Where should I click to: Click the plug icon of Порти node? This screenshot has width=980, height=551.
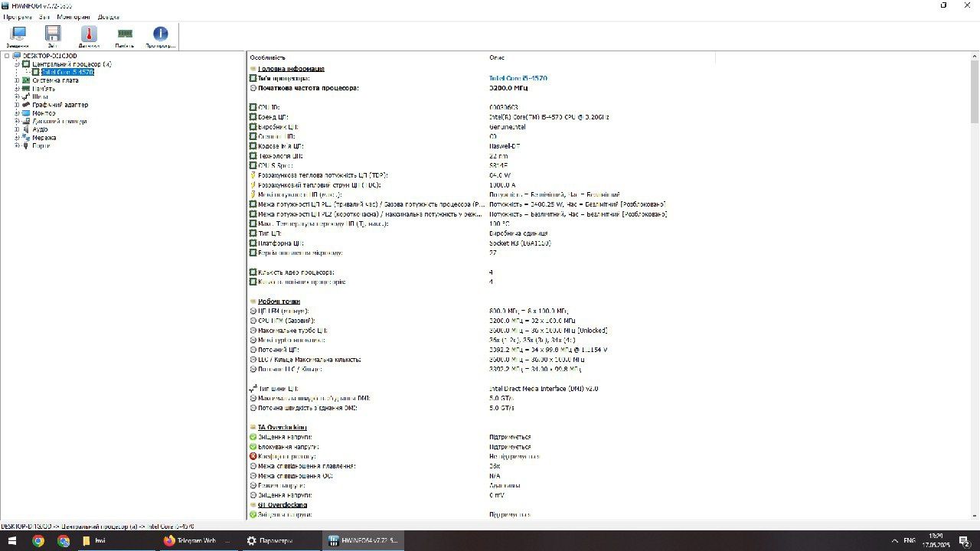(26, 145)
